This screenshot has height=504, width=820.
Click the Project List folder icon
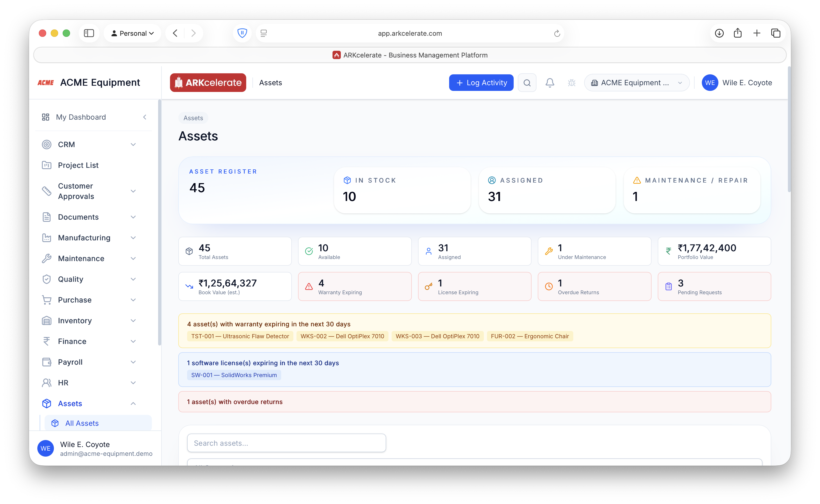point(47,165)
